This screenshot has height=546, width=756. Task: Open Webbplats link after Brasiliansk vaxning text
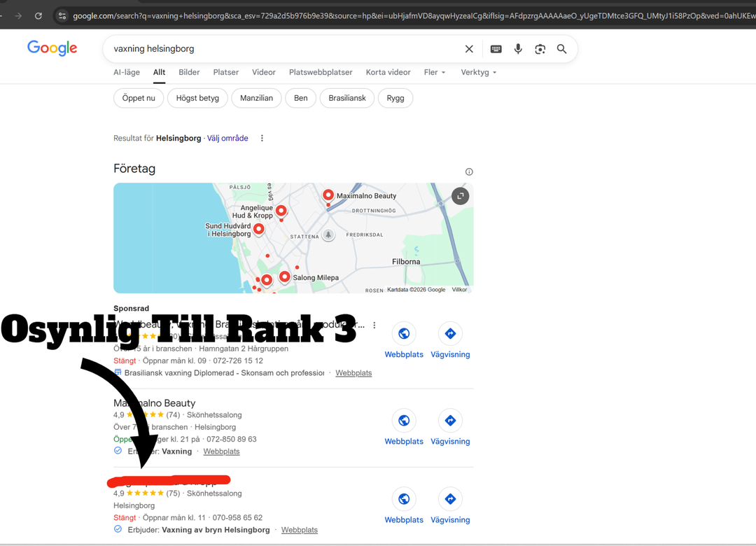353,373
